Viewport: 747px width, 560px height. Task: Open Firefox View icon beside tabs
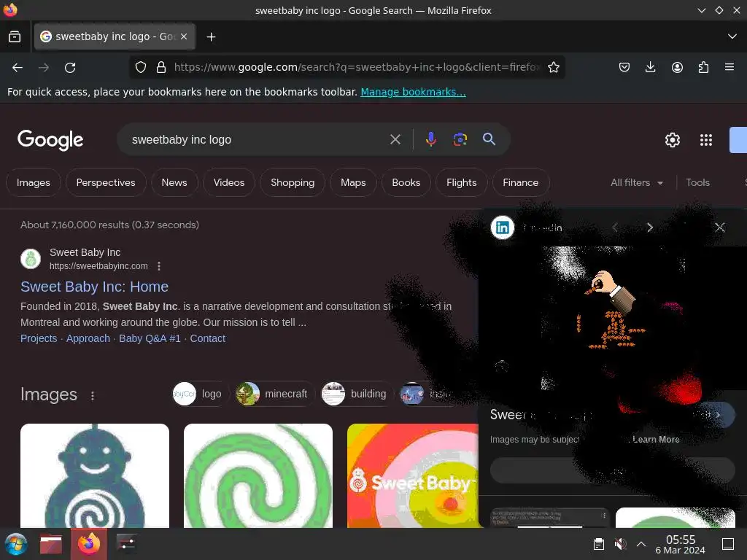[x=15, y=36]
